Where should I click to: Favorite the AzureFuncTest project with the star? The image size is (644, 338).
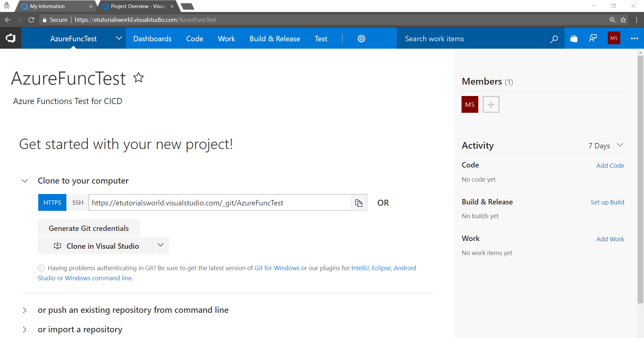[139, 78]
